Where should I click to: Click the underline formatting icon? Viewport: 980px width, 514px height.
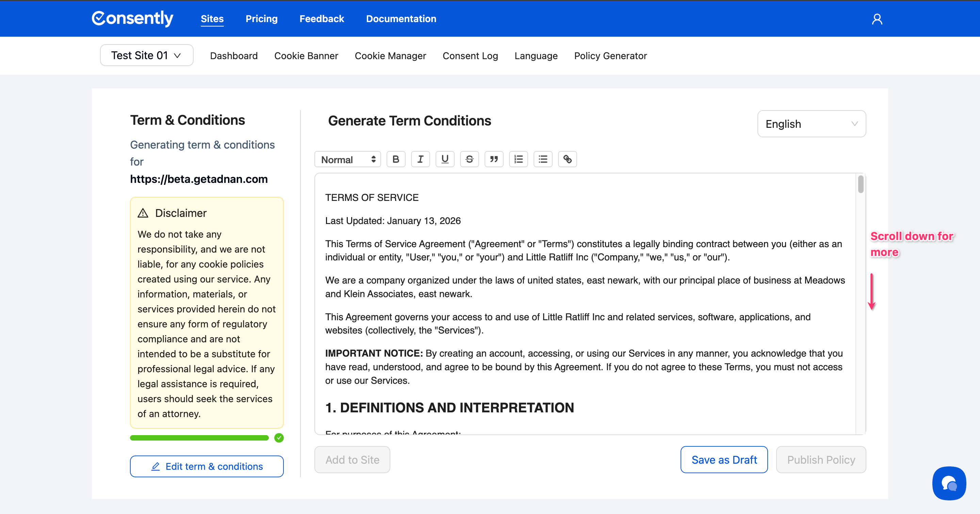[x=445, y=159]
